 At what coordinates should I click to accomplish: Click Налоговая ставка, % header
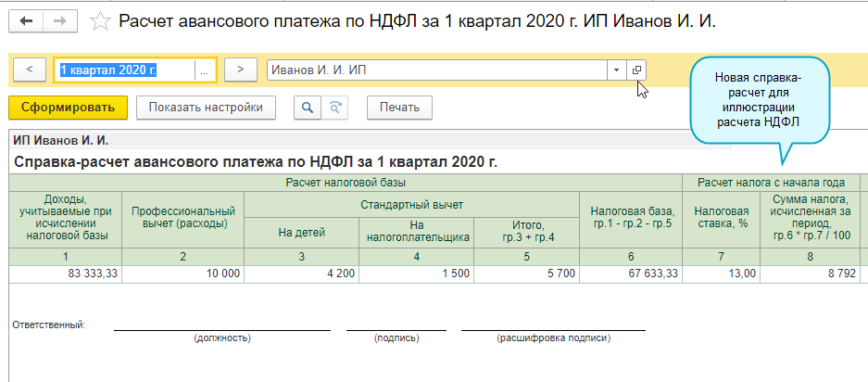(722, 218)
